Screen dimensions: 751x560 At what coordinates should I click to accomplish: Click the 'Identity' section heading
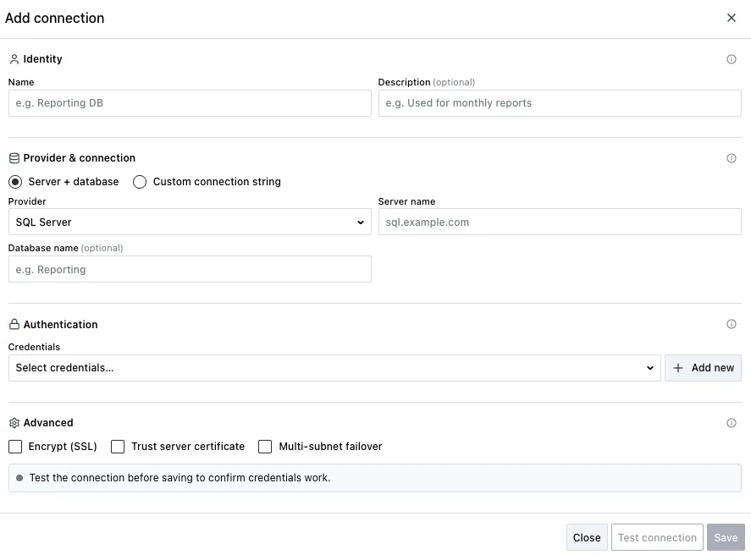[42, 59]
